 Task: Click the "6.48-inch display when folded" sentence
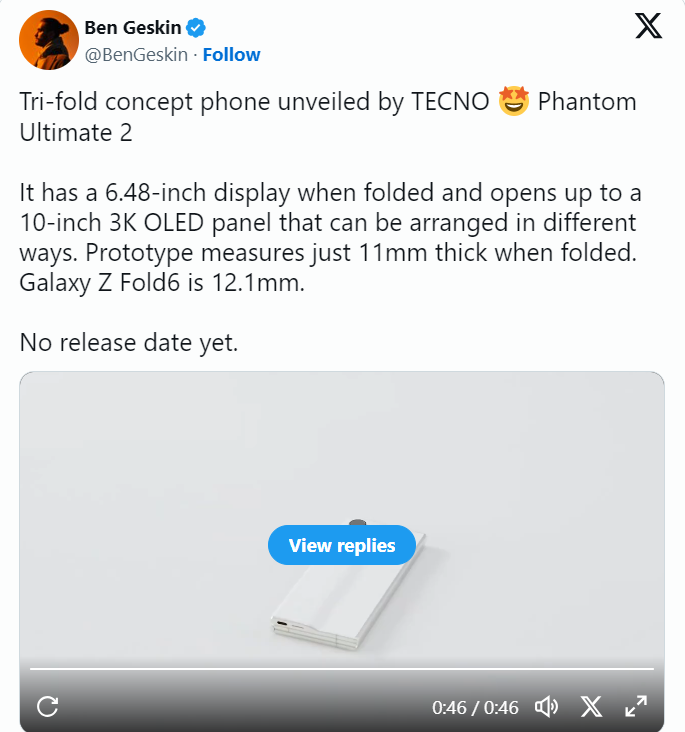[x=250, y=193]
